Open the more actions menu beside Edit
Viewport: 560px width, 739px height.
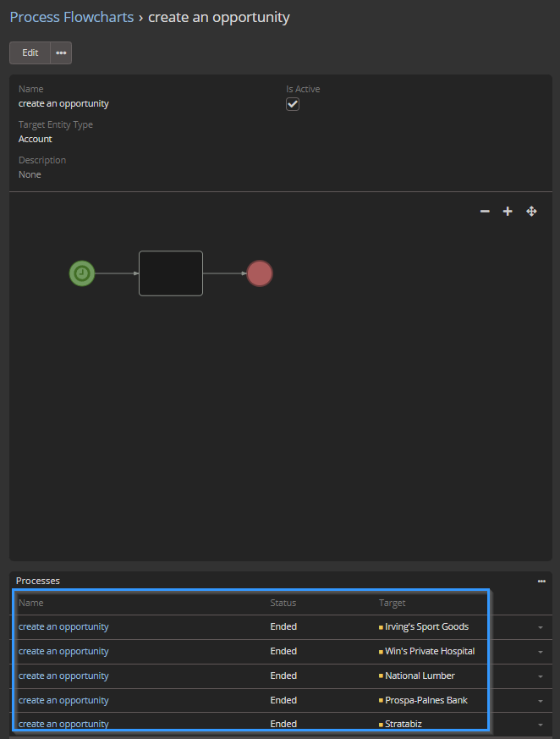pos(61,52)
